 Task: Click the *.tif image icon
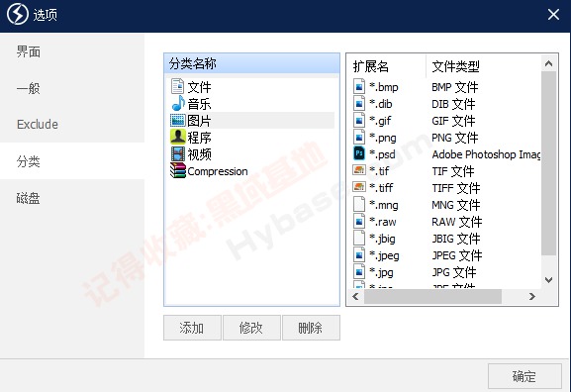[x=359, y=170]
